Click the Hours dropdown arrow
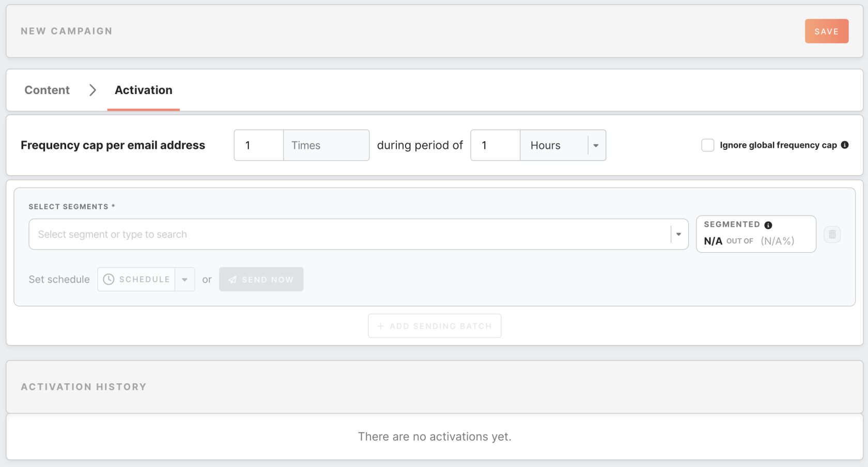Viewport: 868px width, 467px height. 596,146
